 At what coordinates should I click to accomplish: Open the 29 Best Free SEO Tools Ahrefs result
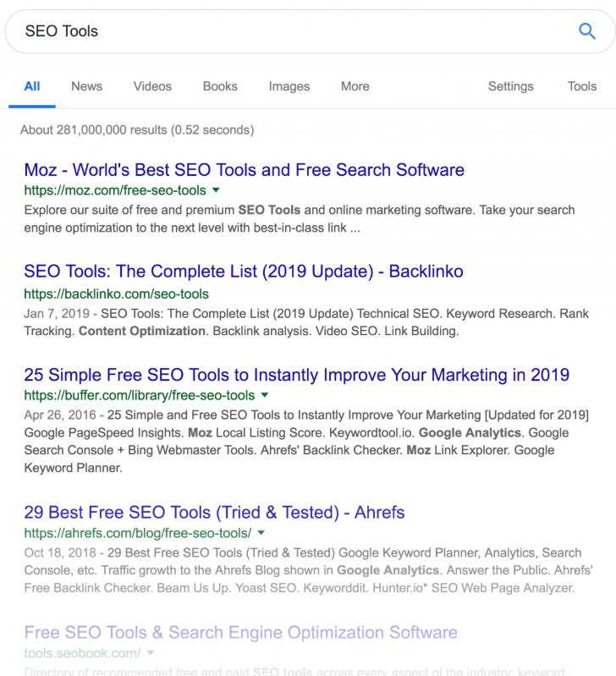214,513
